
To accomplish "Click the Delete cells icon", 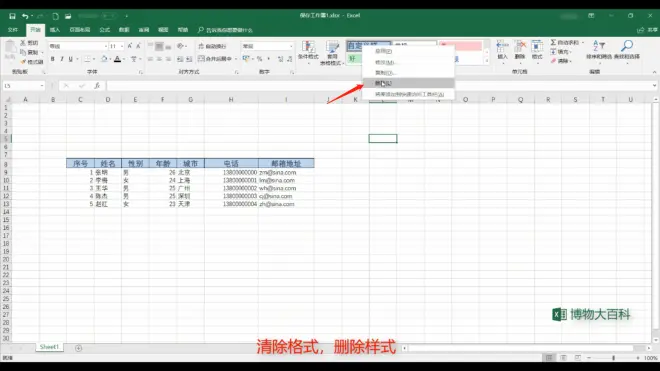I will 520,46.
